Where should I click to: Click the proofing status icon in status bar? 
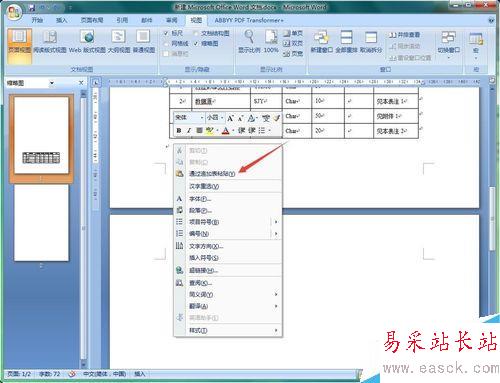71,374
